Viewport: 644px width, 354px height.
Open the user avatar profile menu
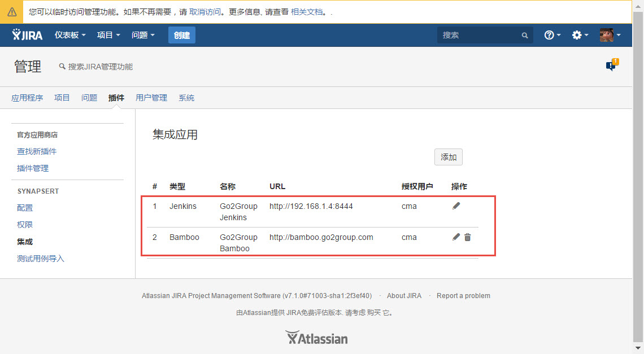tap(610, 35)
